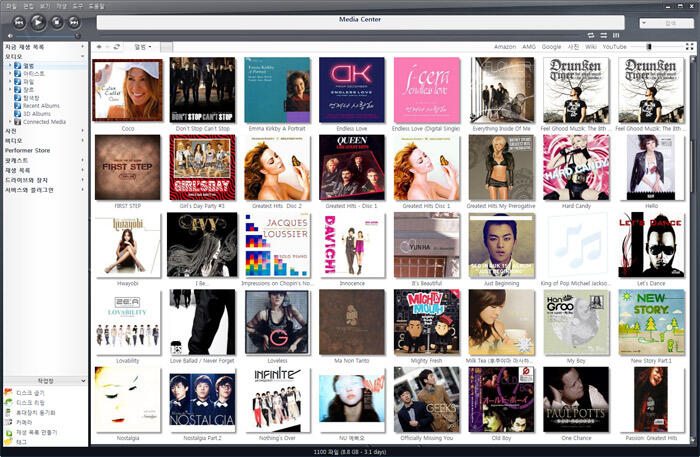700x457 pixels.
Task: Collapse the 오디오 section arrow
Action: pos(83,56)
